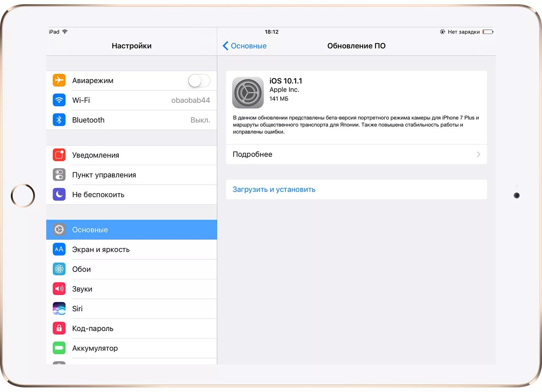Viewport: 542px width, 392px height.
Task: Tap the Обои wallpaper flower icon
Action: pos(59,269)
